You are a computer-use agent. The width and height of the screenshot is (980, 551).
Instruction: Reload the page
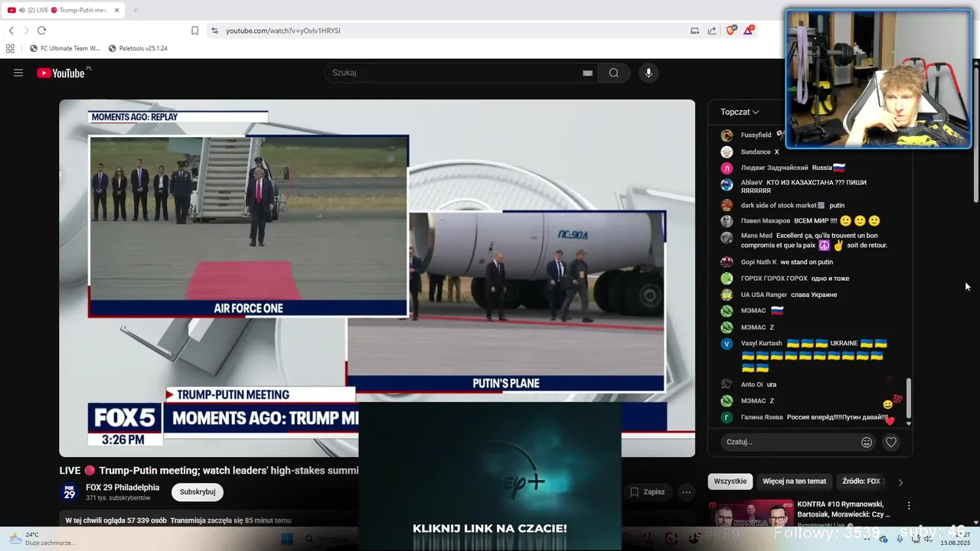click(x=41, y=31)
